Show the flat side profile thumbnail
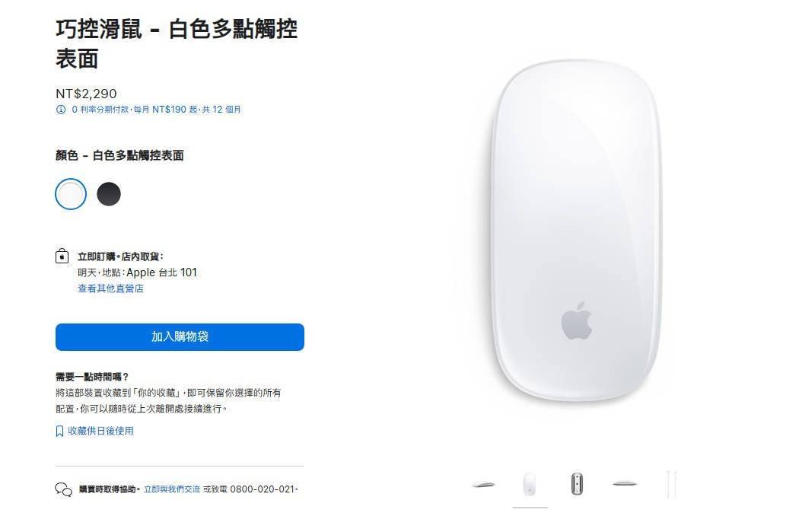Viewport: 799px width, 532px height. coord(624,483)
